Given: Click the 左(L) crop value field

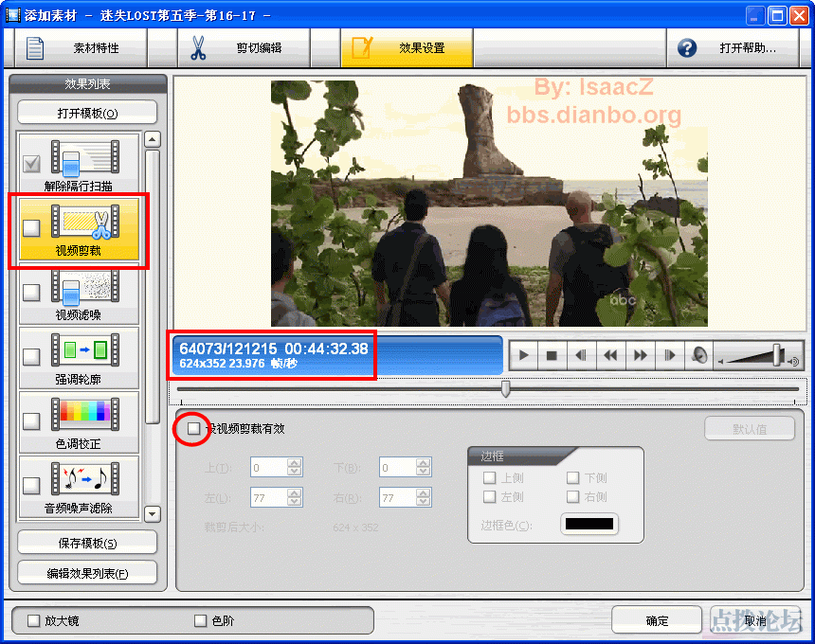Looking at the screenshot, I should 269,497.
